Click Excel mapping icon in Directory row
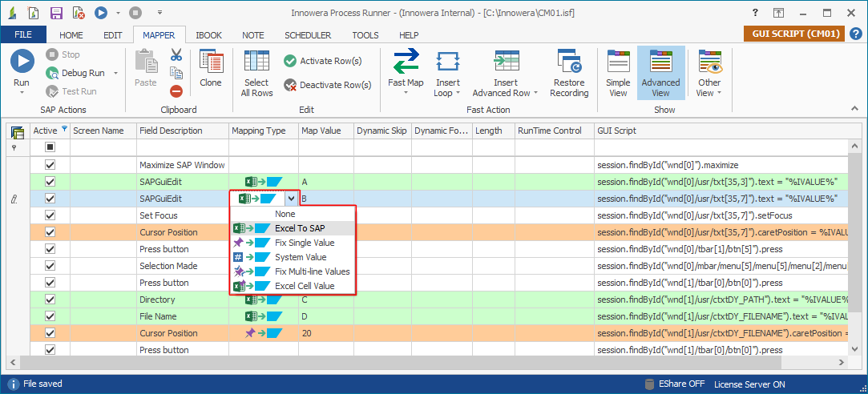 point(264,300)
